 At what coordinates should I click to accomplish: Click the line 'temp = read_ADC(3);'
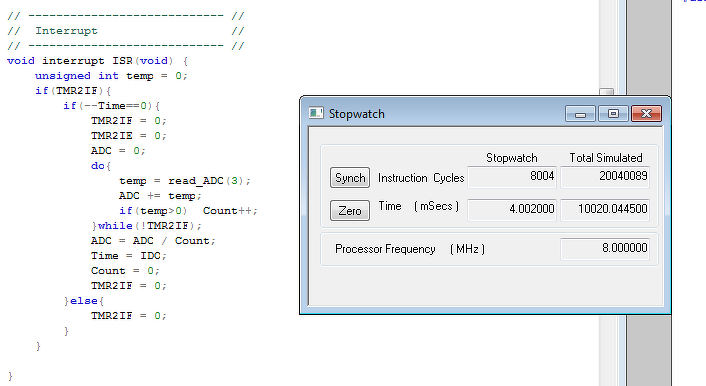point(185,181)
